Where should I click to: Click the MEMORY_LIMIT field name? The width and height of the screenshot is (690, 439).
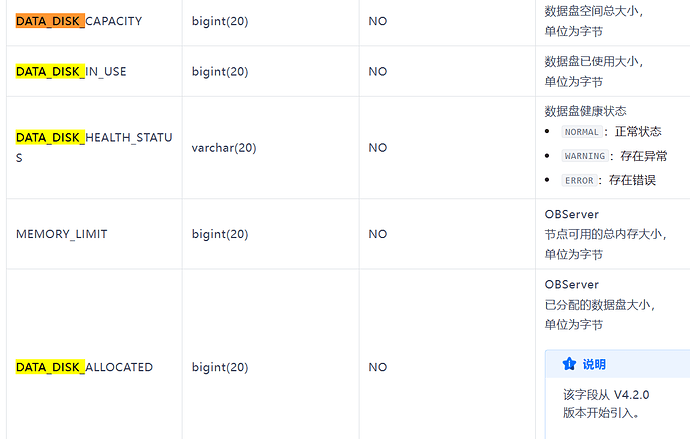[x=62, y=234]
